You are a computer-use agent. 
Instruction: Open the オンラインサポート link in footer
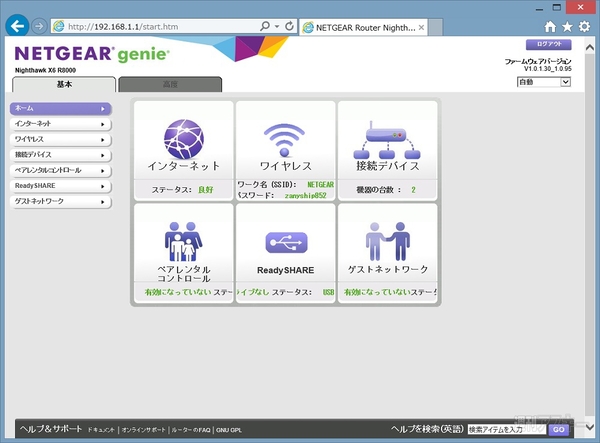coord(143,429)
